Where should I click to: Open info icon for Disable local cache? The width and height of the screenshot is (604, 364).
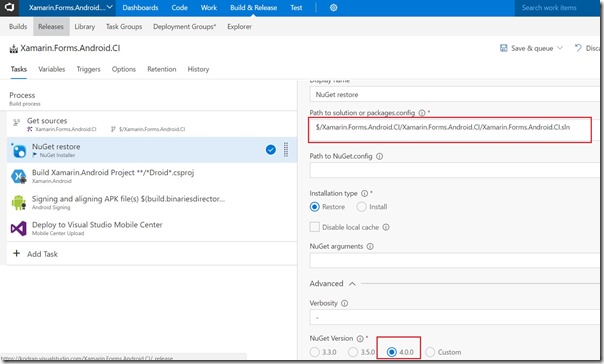click(386, 227)
